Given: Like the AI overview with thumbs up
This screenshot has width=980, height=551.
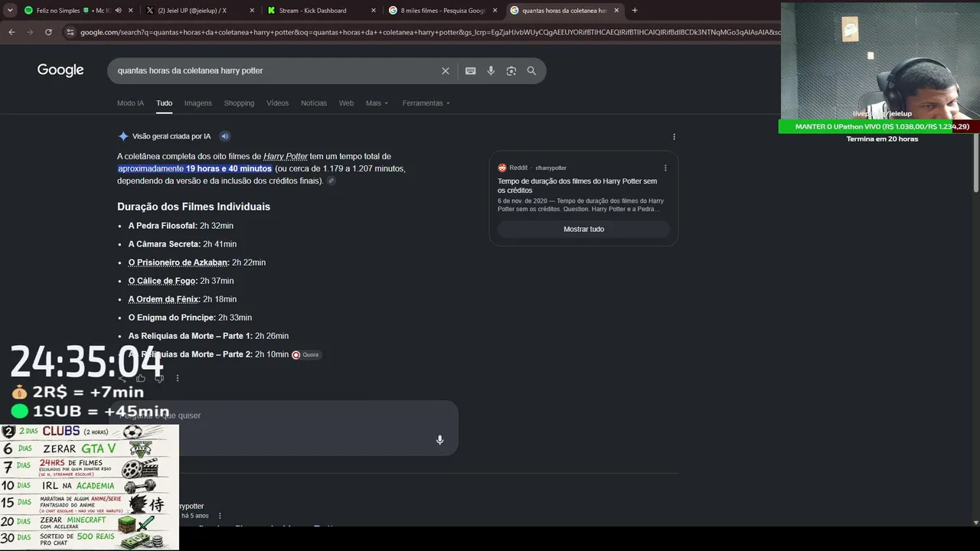Looking at the screenshot, I should (x=141, y=378).
